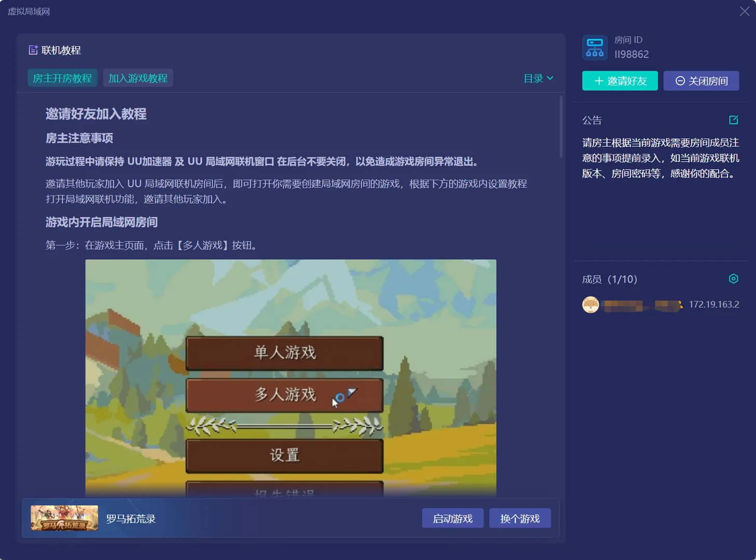756x560 pixels.
Task: Click the 启动游戏 button
Action: point(452,519)
